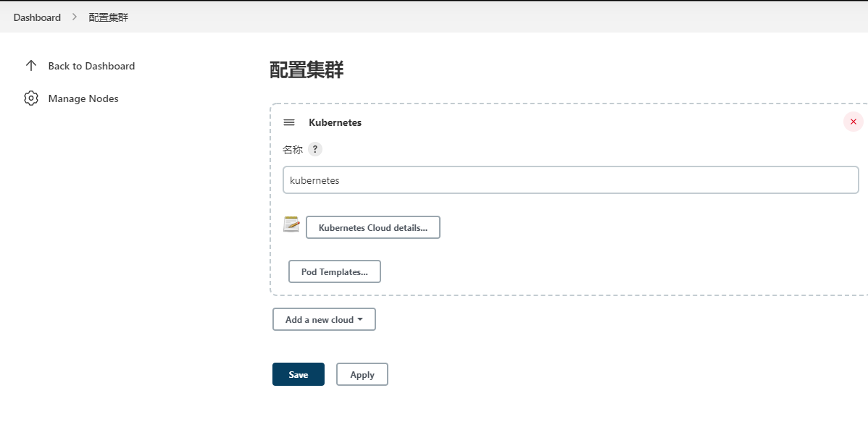Go to Dashboard breadcrumb

pyautogui.click(x=37, y=17)
